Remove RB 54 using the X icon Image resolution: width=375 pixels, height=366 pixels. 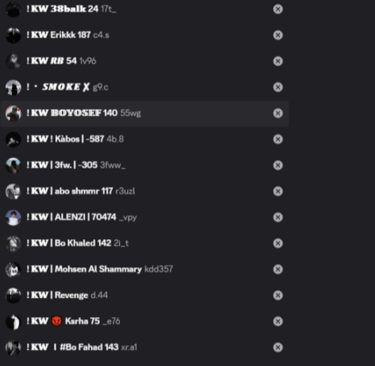point(278,61)
